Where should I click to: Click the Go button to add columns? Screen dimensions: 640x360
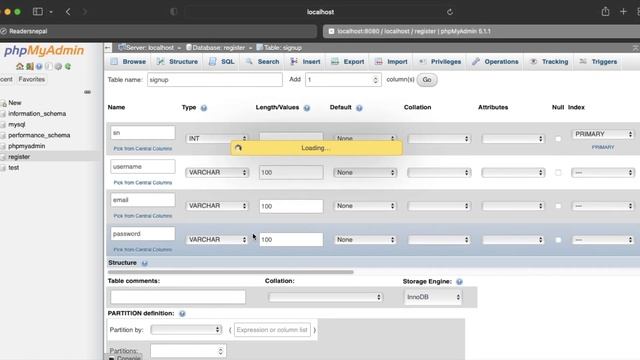pyautogui.click(x=427, y=80)
